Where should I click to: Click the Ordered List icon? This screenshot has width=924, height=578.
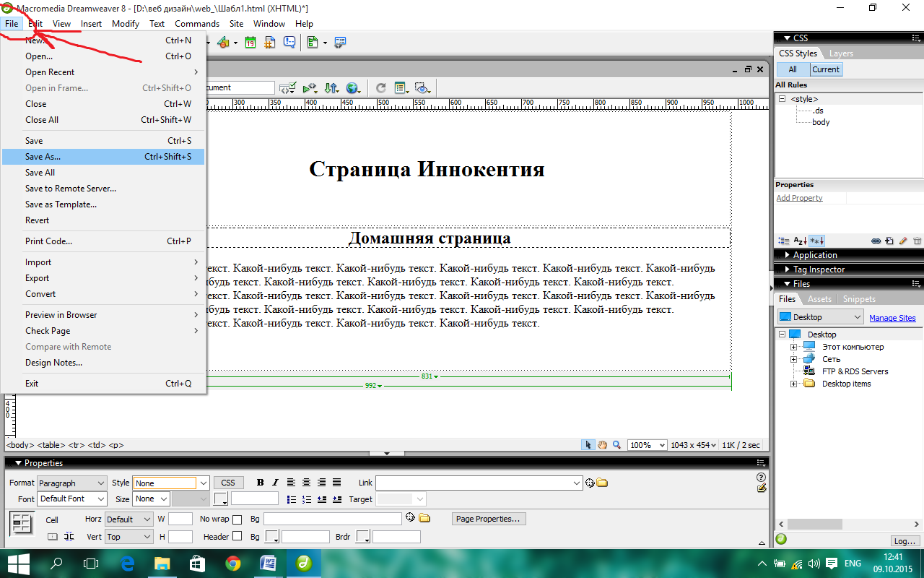pos(306,499)
